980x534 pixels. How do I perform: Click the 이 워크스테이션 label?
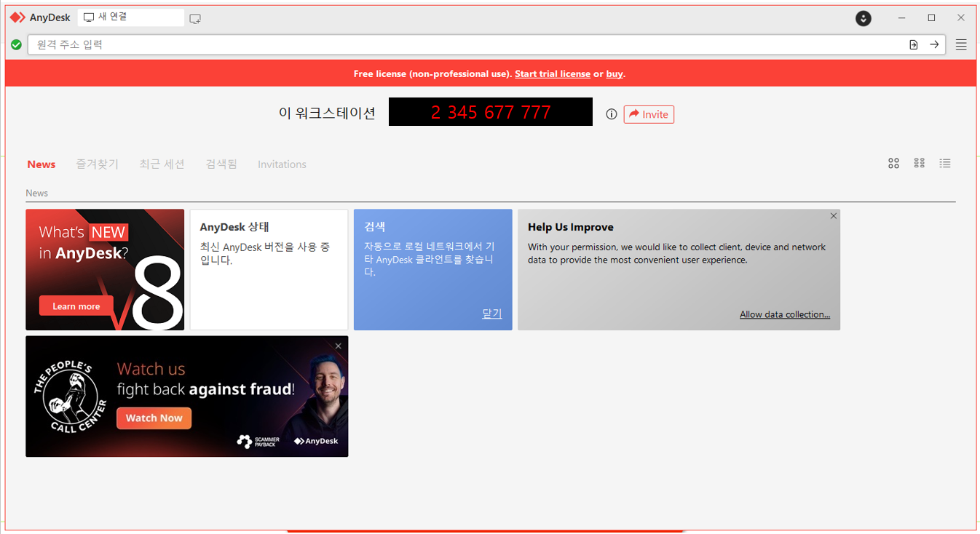pos(327,113)
